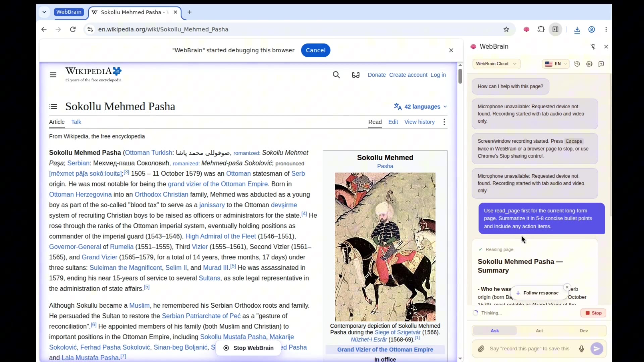The image size is (644, 362).
Task: Click the Stop WebBrain button
Action: (x=249, y=348)
